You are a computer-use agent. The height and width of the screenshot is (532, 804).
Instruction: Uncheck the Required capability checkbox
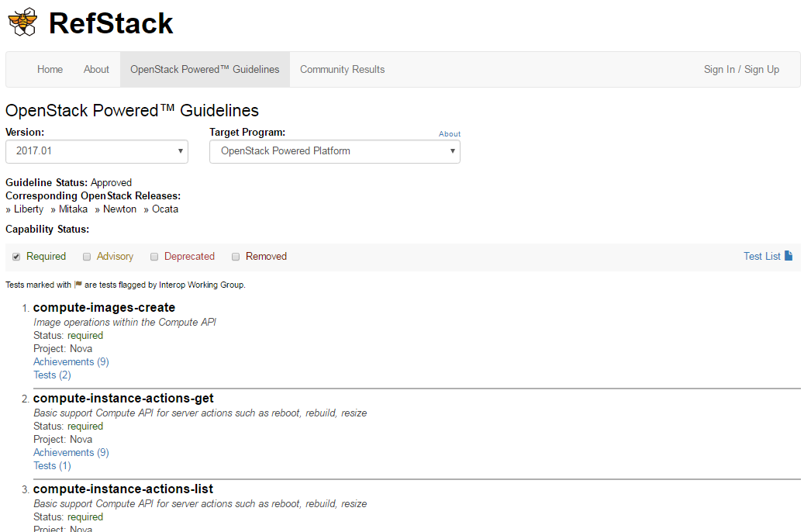coord(16,257)
